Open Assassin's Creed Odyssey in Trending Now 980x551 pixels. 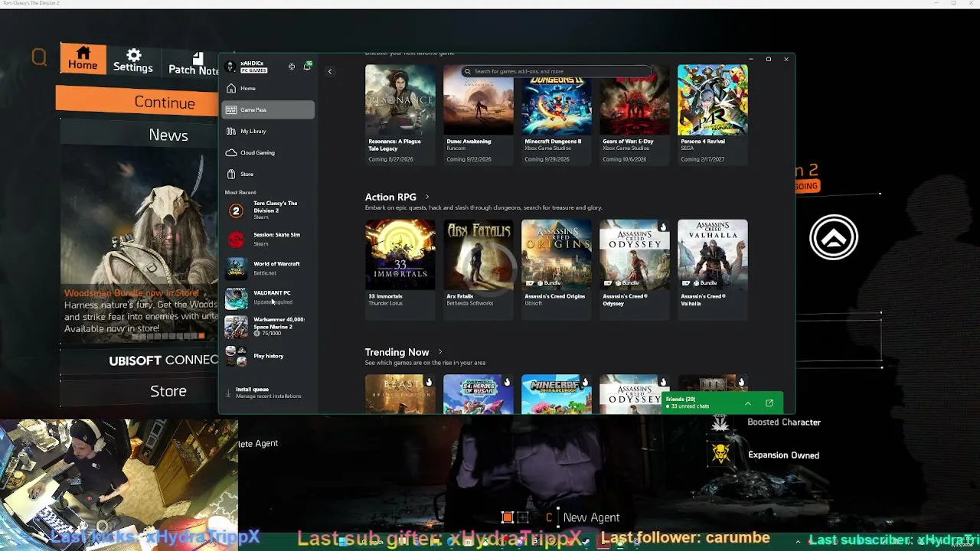click(631, 394)
